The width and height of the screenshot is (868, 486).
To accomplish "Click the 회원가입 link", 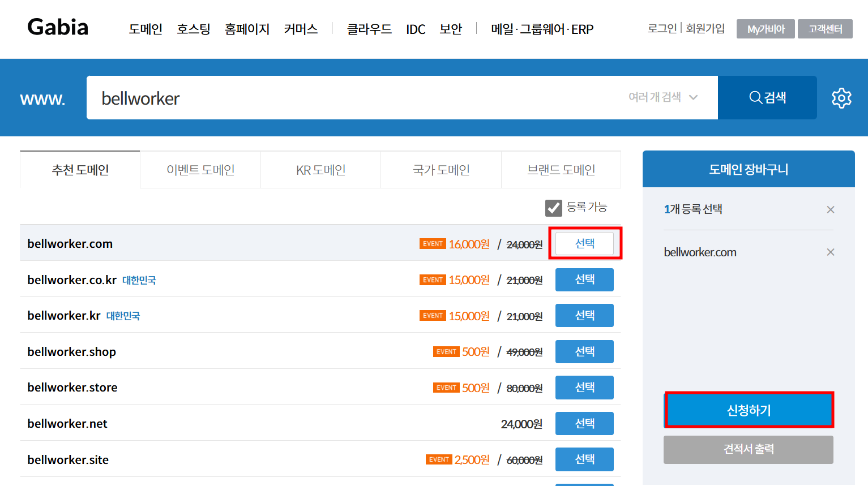I will point(705,28).
